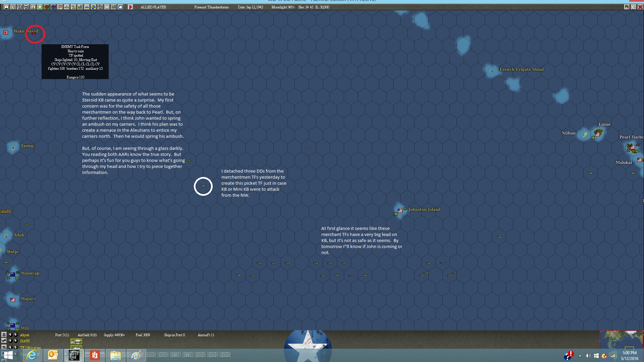This screenshot has height=362, width=644.
Task: Click the anchor base list icon
Action: [4, 335]
